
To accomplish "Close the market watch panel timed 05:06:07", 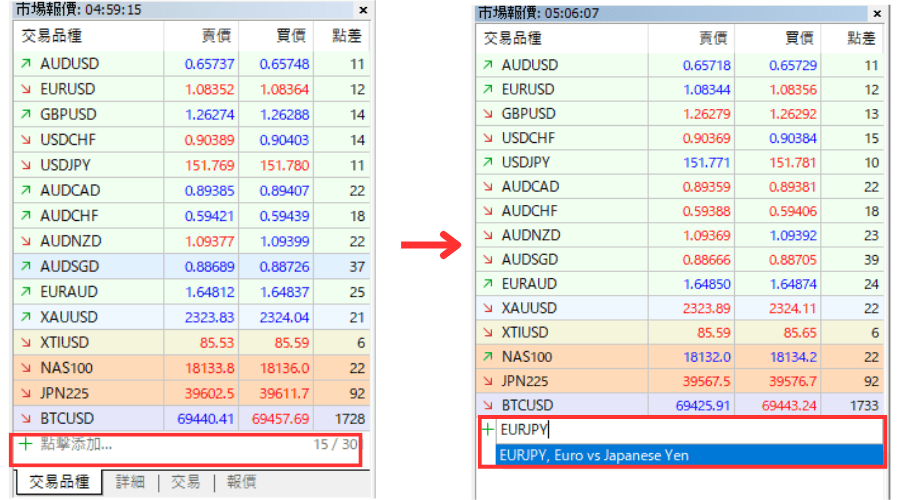I will click(x=877, y=13).
